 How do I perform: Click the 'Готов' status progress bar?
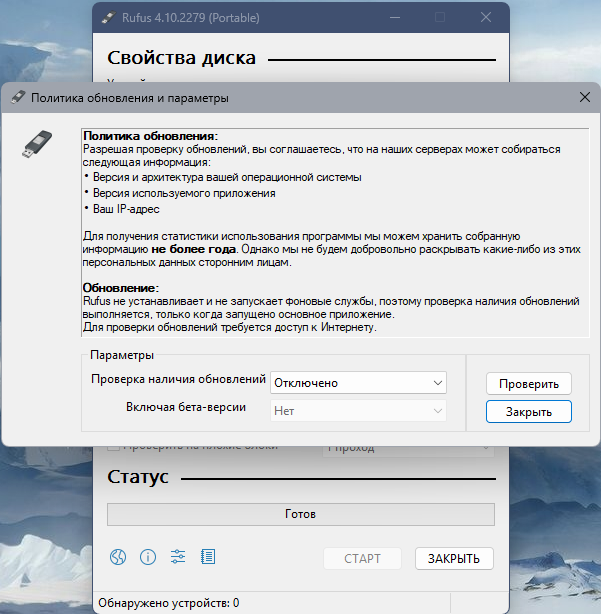pyautogui.click(x=301, y=514)
